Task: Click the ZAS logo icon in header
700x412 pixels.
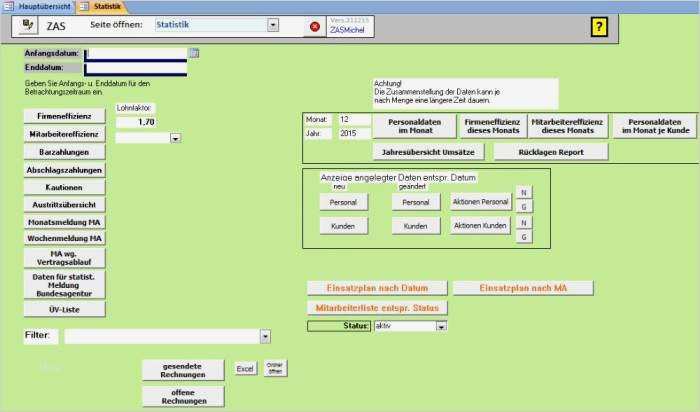Action: [28, 25]
